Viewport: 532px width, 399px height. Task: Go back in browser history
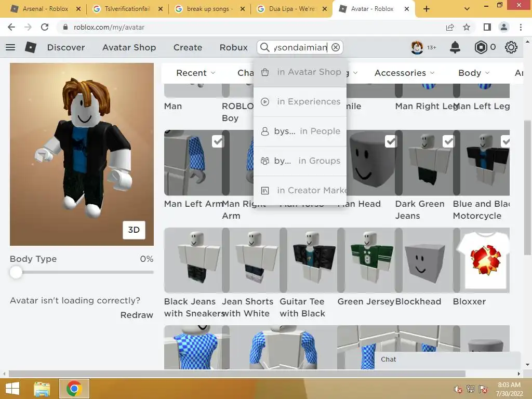pos(11,27)
